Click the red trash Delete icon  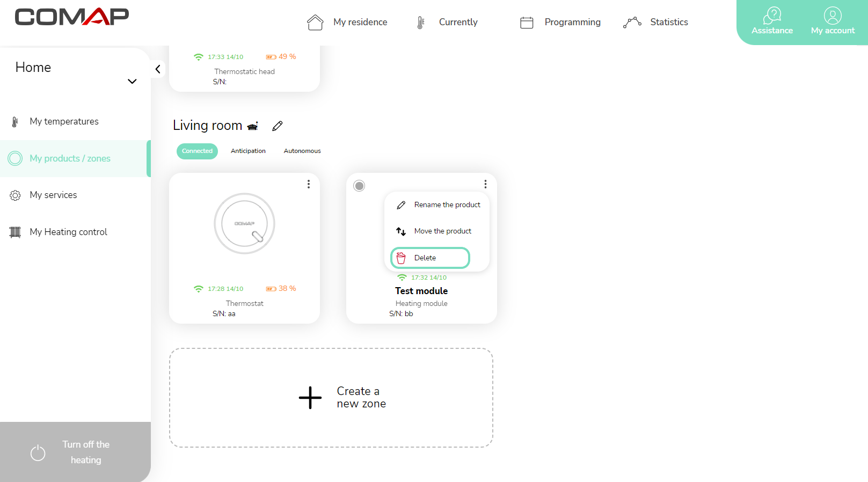coord(401,258)
